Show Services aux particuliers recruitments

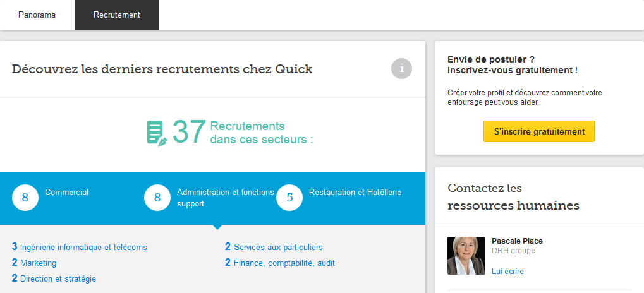[278, 247]
